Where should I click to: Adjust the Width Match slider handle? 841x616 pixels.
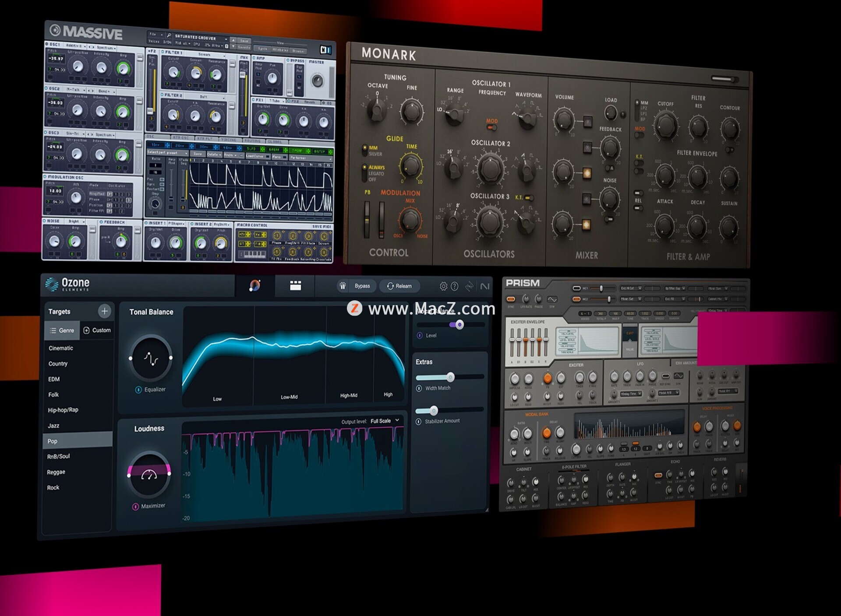450,377
